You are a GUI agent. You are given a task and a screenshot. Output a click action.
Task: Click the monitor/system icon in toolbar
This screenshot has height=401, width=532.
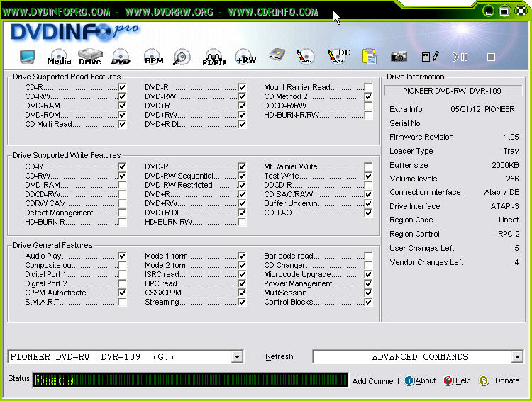coord(28,57)
